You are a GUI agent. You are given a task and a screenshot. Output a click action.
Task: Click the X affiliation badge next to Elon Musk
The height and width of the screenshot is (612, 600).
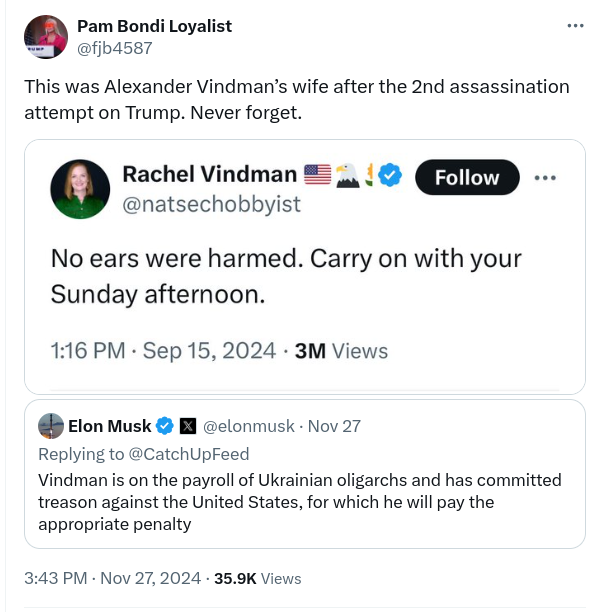point(188,426)
